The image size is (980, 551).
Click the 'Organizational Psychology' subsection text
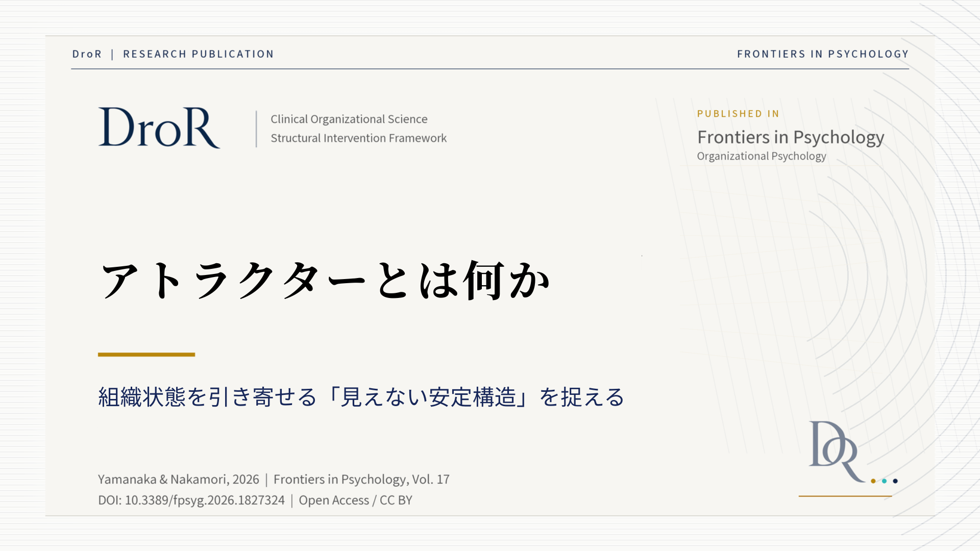pos(762,156)
